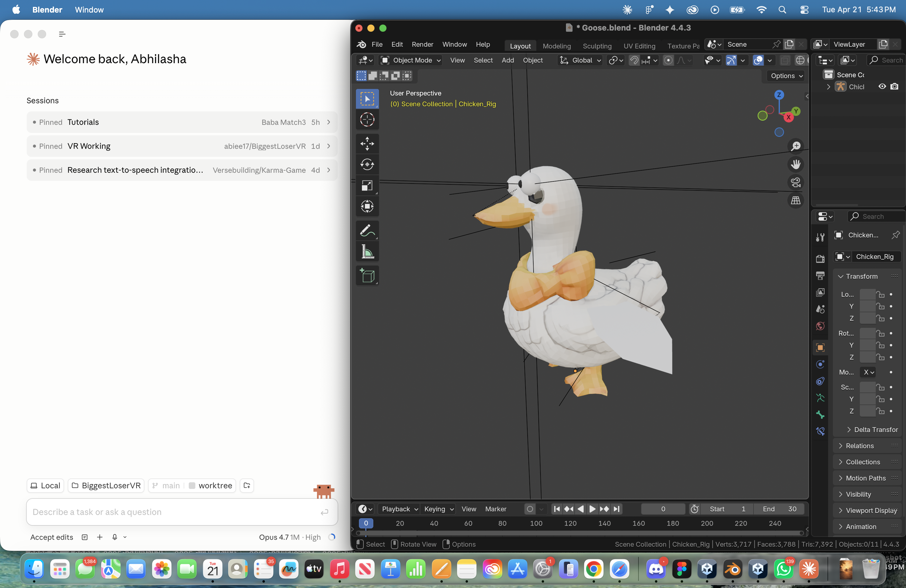Open the Tool properties tab icon
Image resolution: width=906 pixels, height=588 pixels.
820,237
